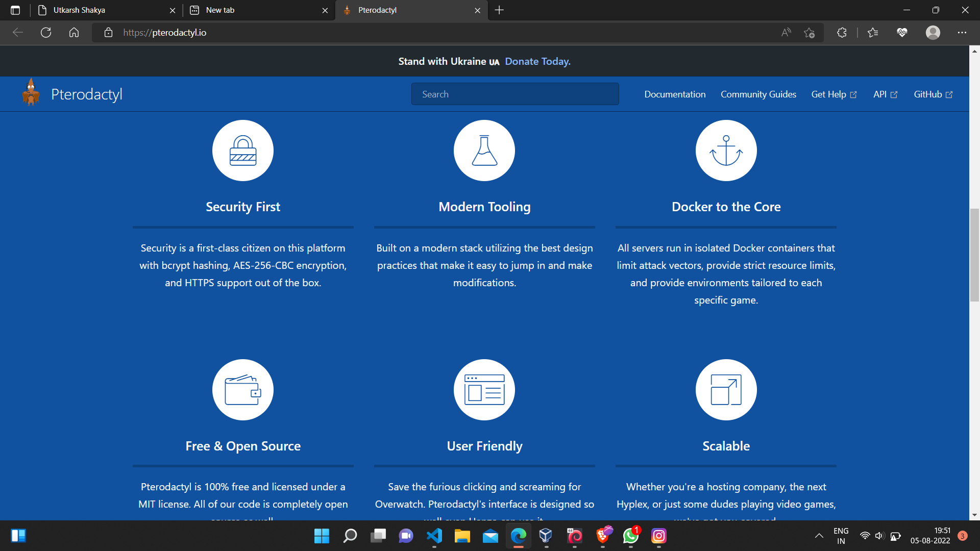Click the Docker to the Core heading
Screen dimensions: 980x551
(726, 207)
